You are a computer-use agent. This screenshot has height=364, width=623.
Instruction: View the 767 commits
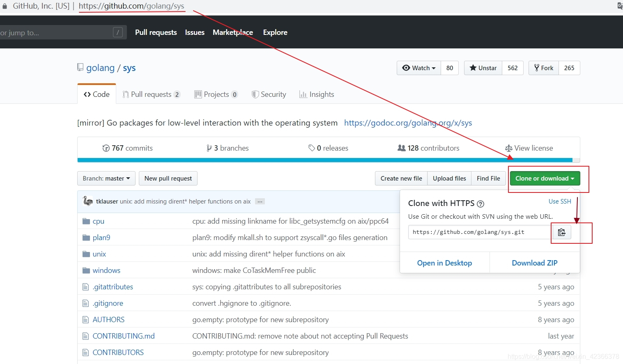click(x=128, y=148)
